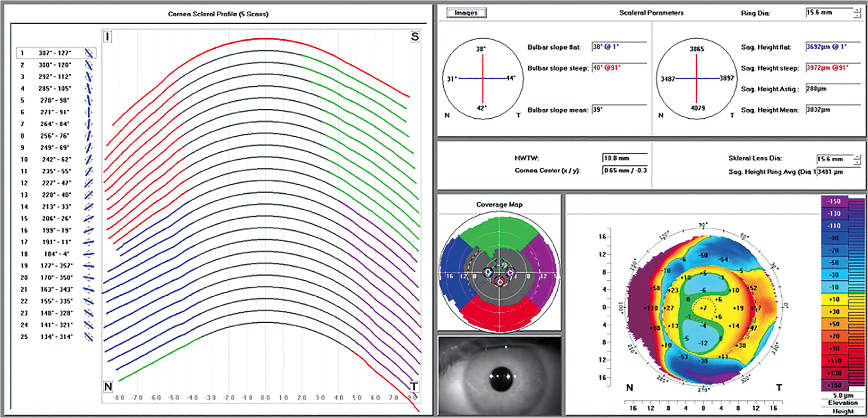The image size is (868, 418).
Task: Select scan row 25 labeled 134° - 314°
Action: (x=56, y=337)
